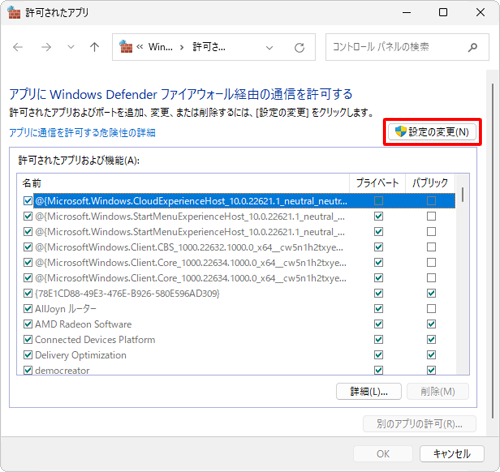Click the firewall icon in address bar
The width and height of the screenshot is (500, 472).
point(126,47)
